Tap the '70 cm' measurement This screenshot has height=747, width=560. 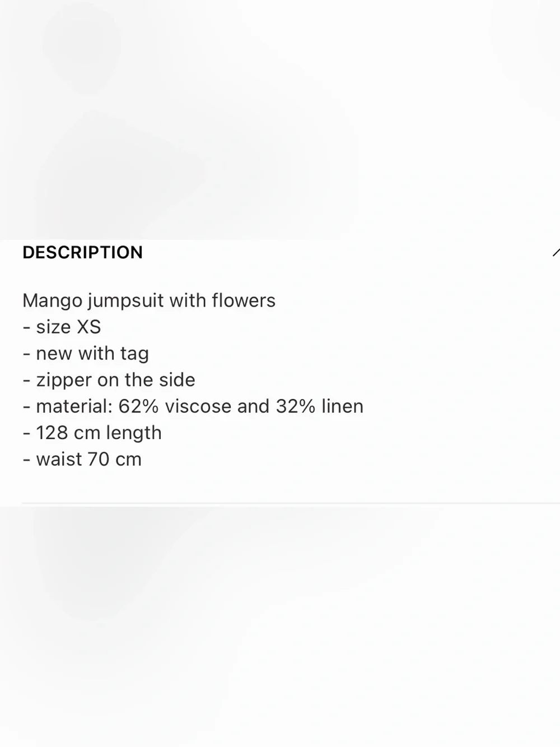114,460
